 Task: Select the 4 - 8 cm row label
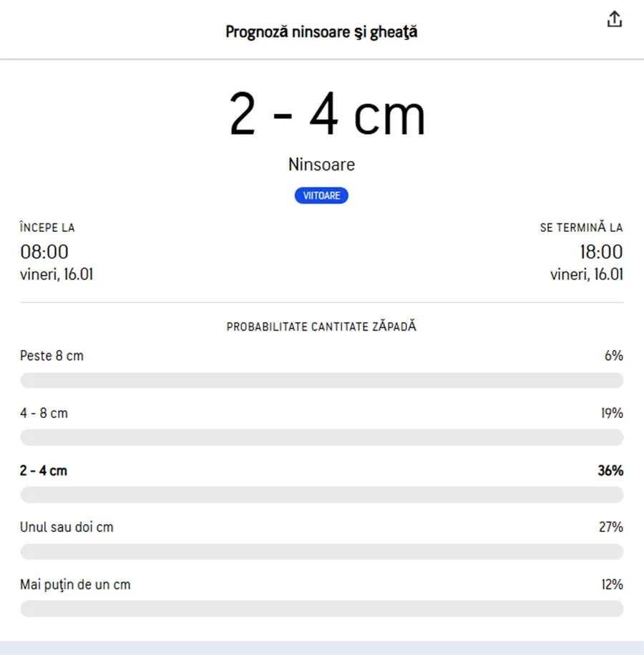point(44,413)
